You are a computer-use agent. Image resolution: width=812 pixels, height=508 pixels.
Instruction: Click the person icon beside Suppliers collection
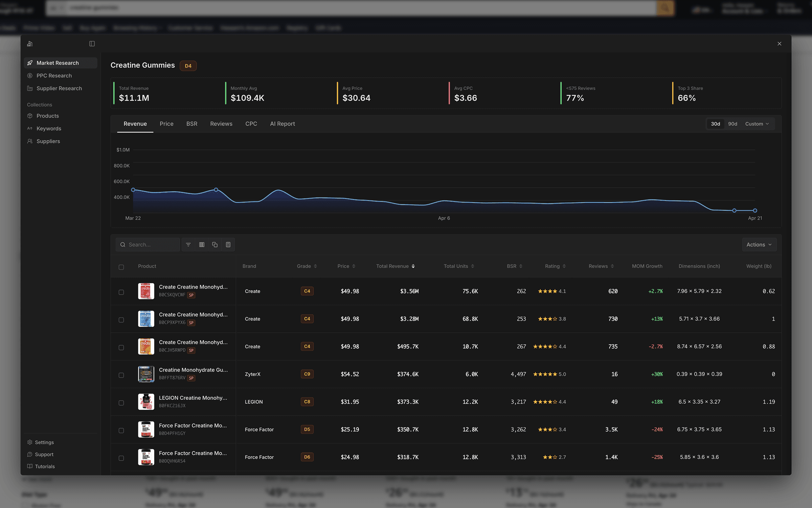[30, 141]
